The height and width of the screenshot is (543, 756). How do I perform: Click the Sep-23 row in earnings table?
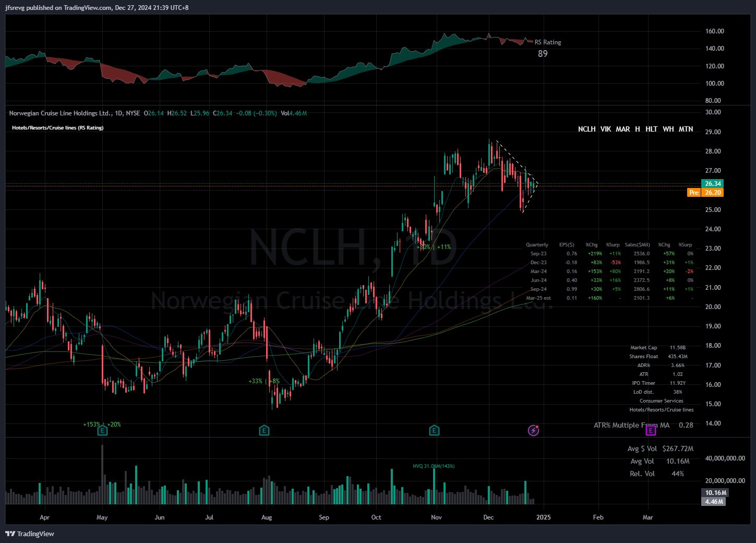click(x=611, y=254)
